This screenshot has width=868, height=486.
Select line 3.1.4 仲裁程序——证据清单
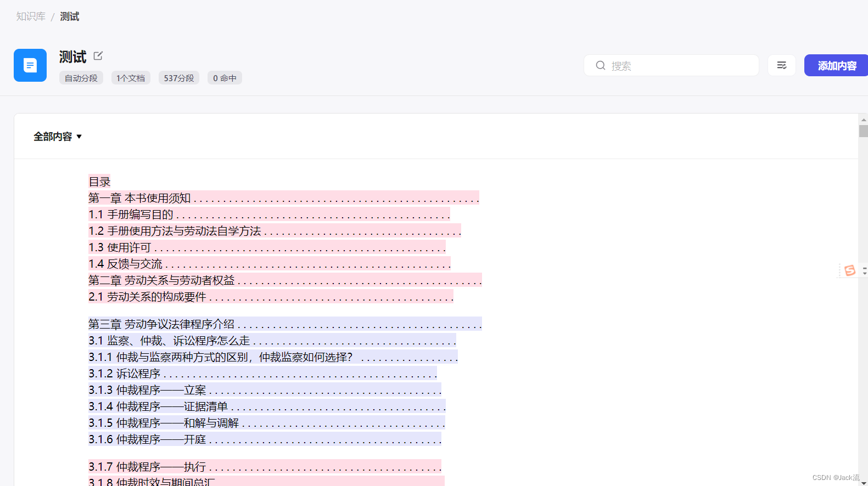coord(267,406)
